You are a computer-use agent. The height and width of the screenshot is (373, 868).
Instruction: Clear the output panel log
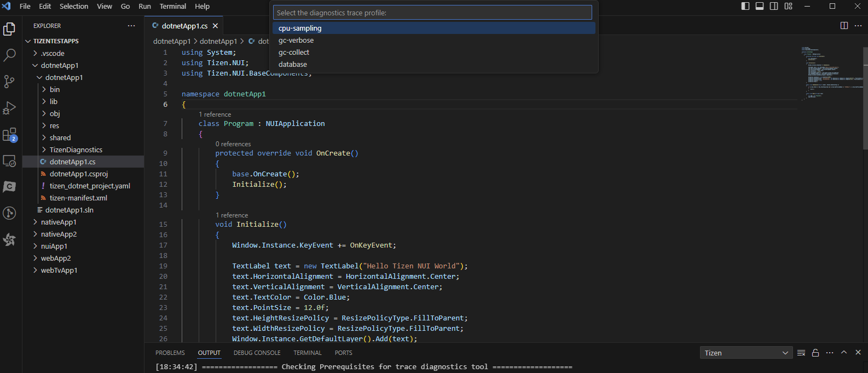(801, 353)
